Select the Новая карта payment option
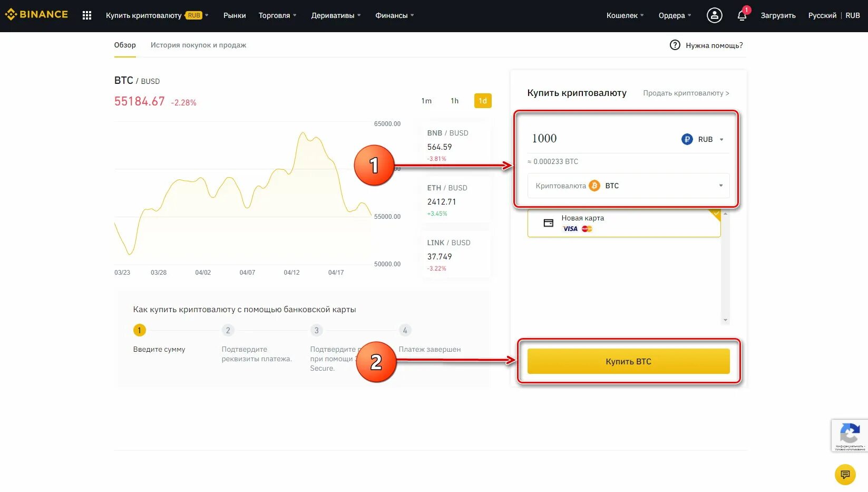 [x=624, y=223]
